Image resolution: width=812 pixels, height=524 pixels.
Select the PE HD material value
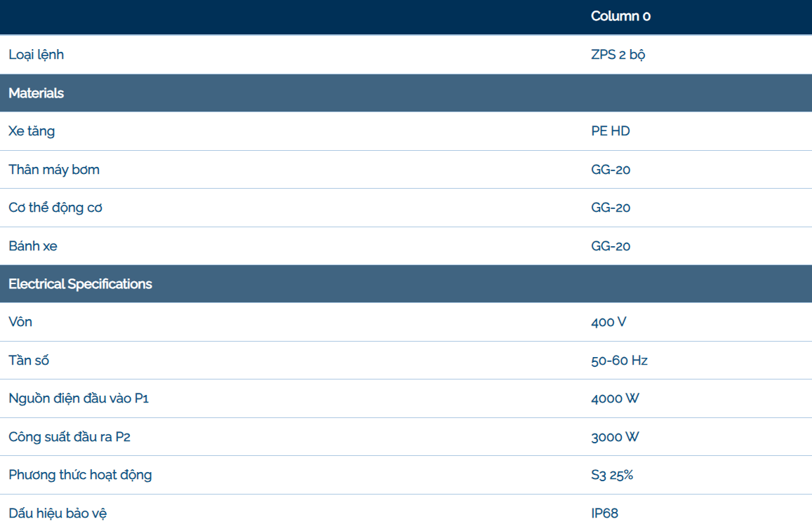[611, 131]
